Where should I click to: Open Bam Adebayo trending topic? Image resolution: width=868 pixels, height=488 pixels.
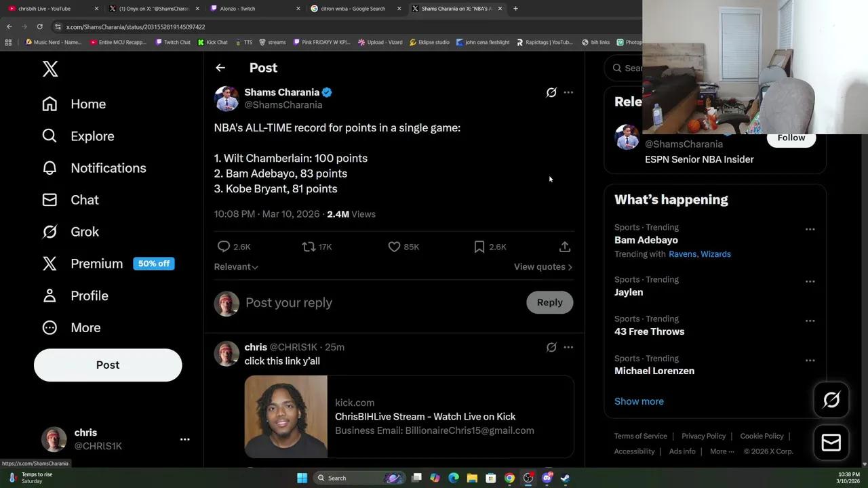pyautogui.click(x=646, y=240)
